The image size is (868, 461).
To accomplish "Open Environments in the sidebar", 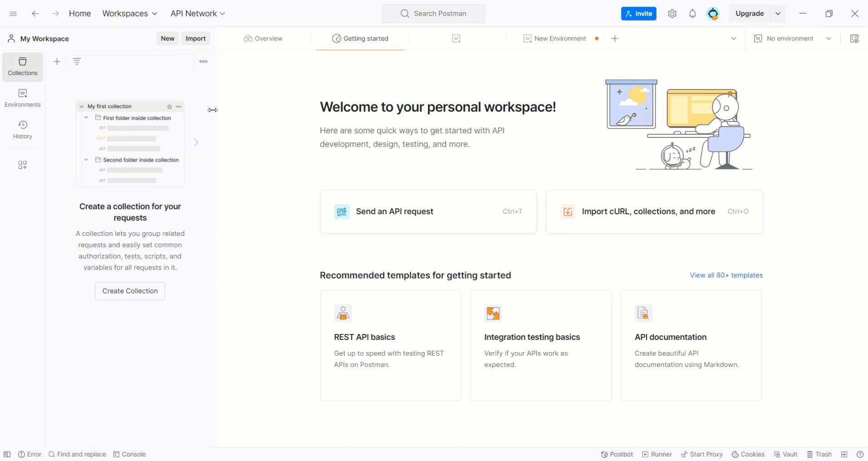I will (x=23, y=98).
